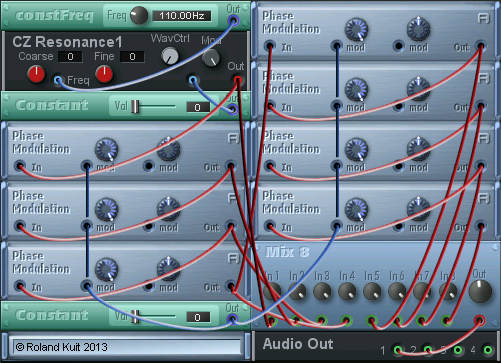Click the Freq input jack on CZ Resonance1
This screenshot has width=501, height=363.
pyautogui.click(x=58, y=80)
